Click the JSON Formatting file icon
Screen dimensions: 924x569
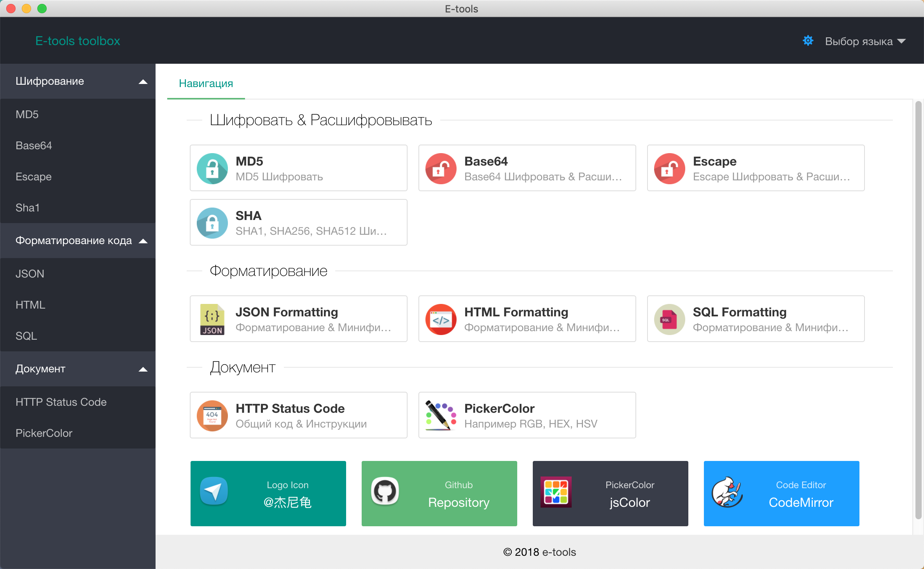coord(212,319)
